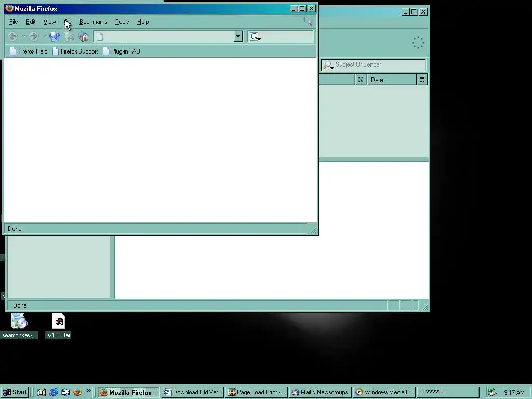This screenshot has height=399, width=532.
Task: Launch Firefox from Quick Launch
Action: (77, 392)
